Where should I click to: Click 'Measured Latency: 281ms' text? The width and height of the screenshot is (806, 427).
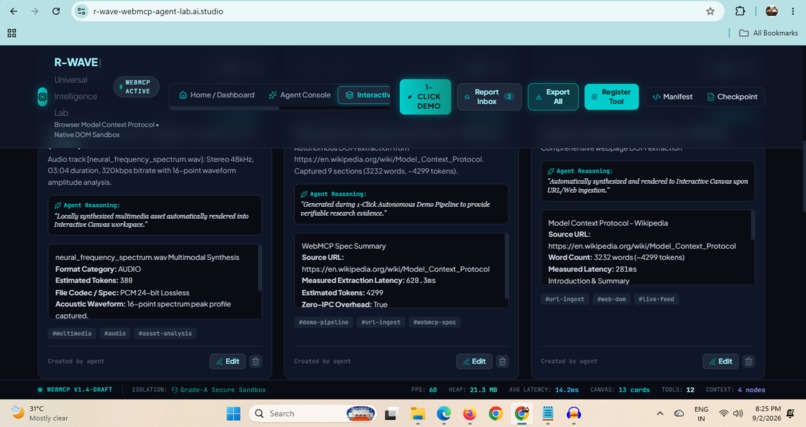[592, 269]
